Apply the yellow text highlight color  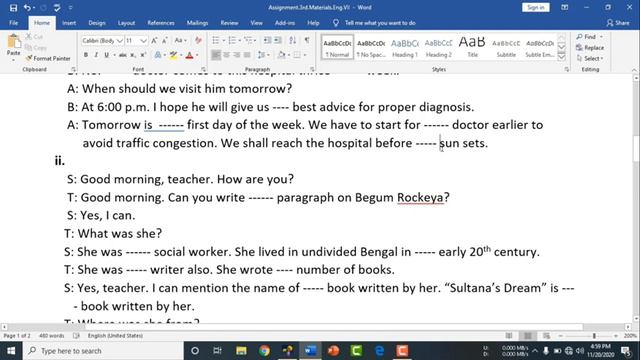click(173, 55)
